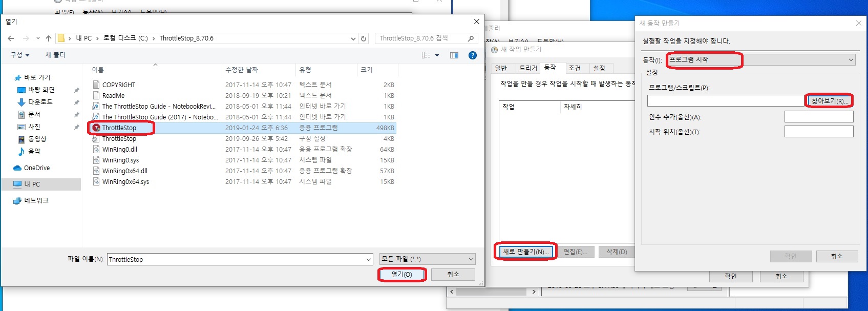Open view options dropdown arrow next to layout icon

(437, 55)
